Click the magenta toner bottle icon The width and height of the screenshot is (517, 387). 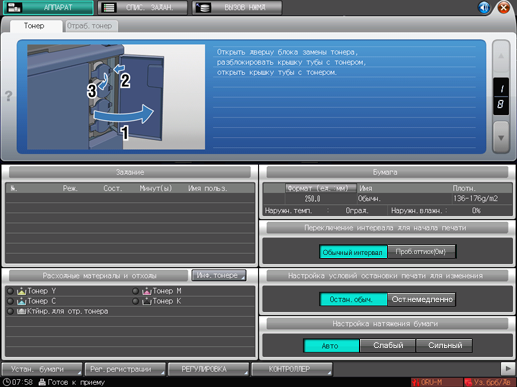coord(147,291)
